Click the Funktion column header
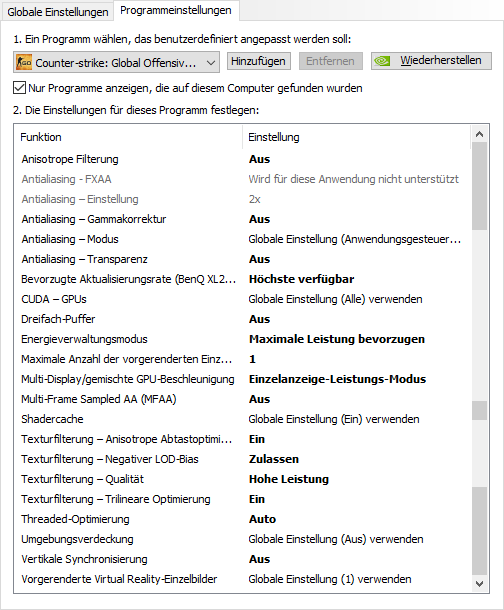Image resolution: width=504 pixels, height=610 pixels. [128, 137]
